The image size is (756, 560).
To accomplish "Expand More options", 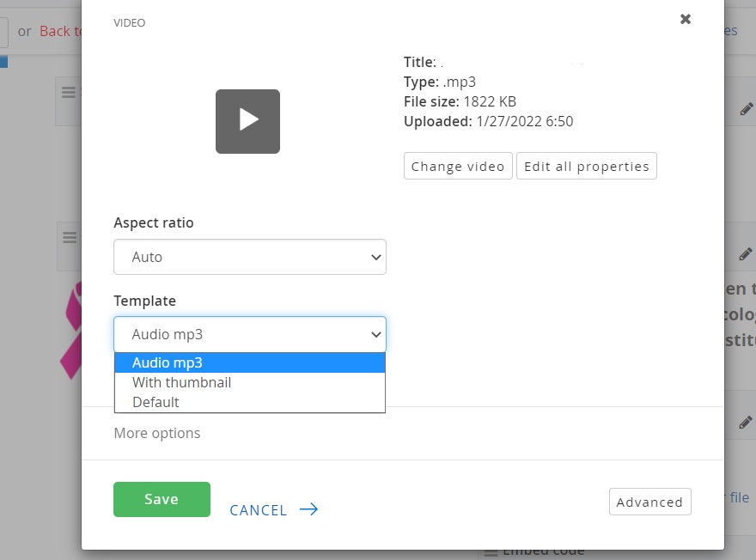I will tap(158, 433).
